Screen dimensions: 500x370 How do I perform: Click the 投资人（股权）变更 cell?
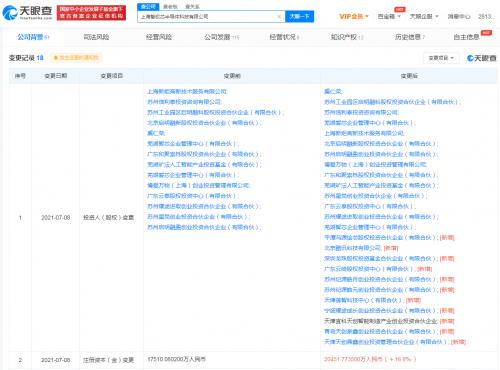click(x=109, y=218)
